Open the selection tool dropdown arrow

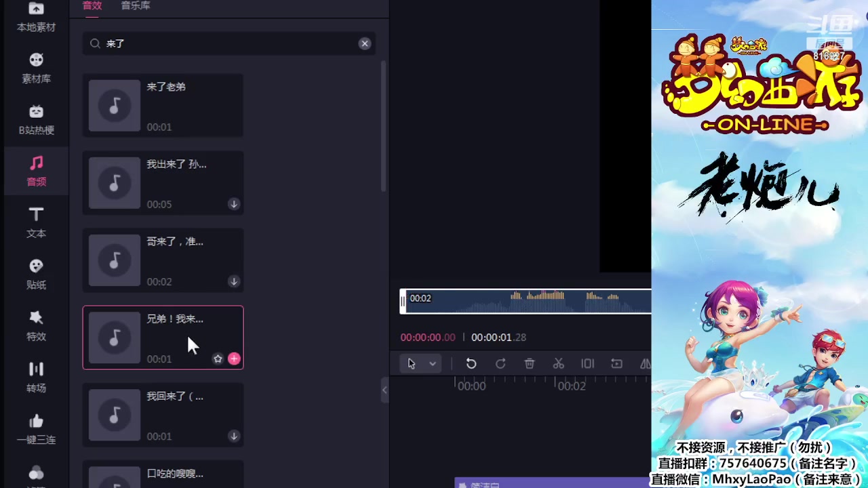(433, 364)
